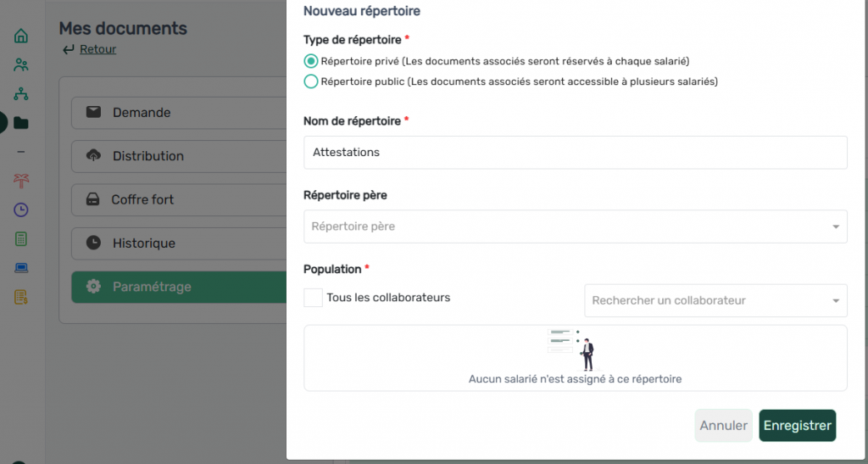Image resolution: width=868 pixels, height=464 pixels.
Task: Open the expense report sidebar icon
Action: [x=21, y=297]
